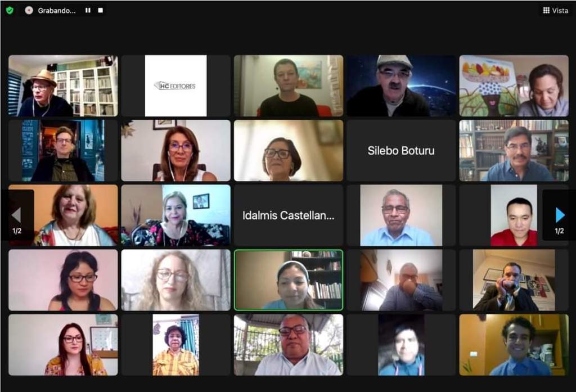Select the Silebo Boturu participant tile
Screen dimensions: 576x392
pyautogui.click(x=401, y=150)
